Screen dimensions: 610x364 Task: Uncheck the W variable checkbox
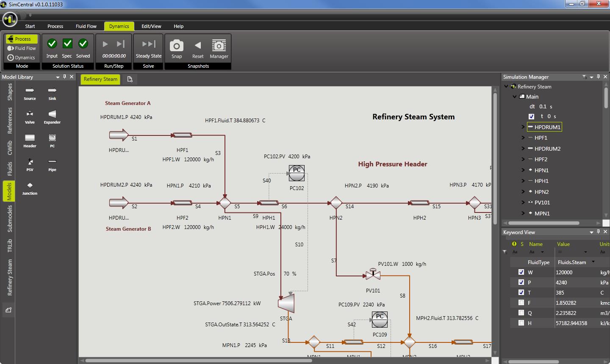pyautogui.click(x=521, y=272)
